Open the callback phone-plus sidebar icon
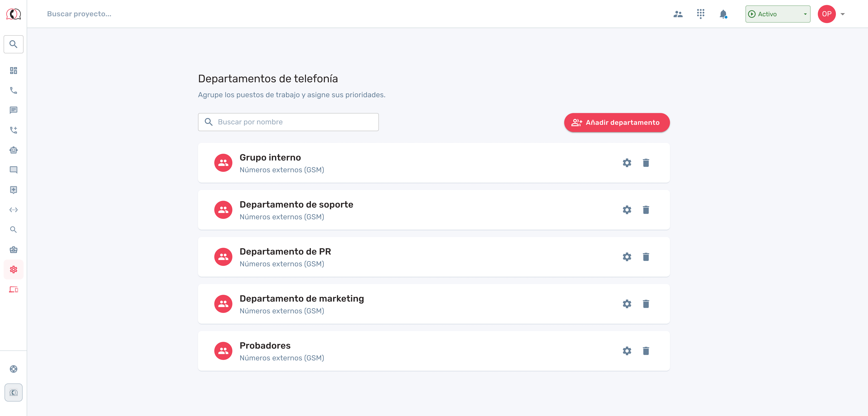The width and height of the screenshot is (868, 416). click(x=13, y=130)
